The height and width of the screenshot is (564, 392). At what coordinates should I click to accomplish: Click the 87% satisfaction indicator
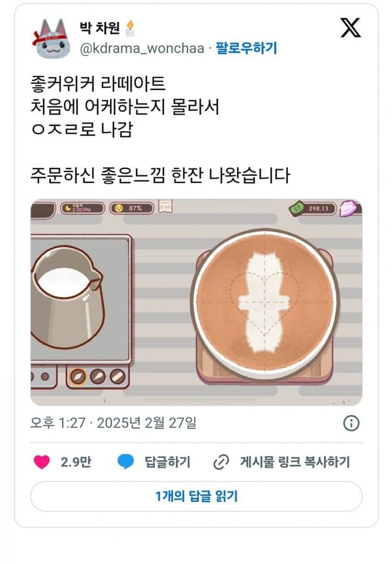132,208
